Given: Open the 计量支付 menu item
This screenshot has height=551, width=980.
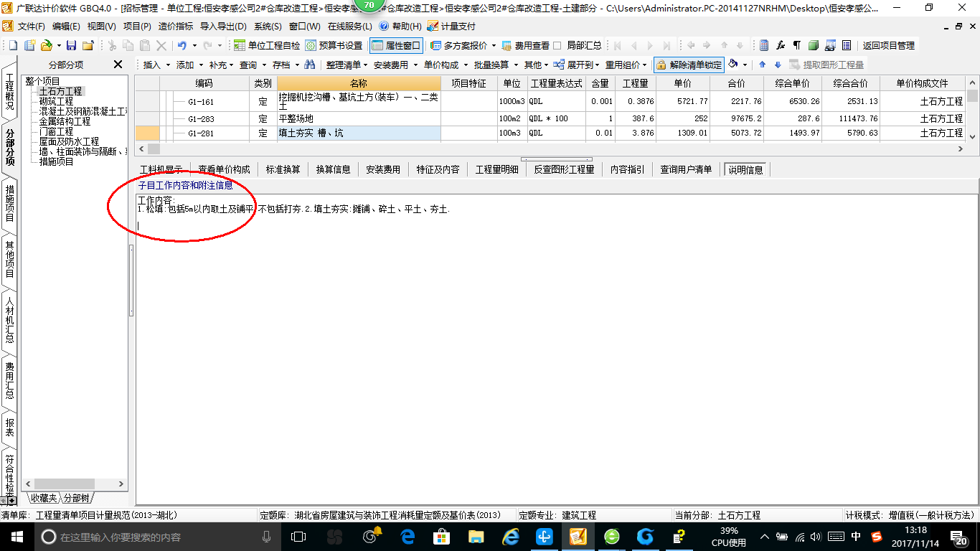Looking at the screenshot, I should [x=451, y=26].
